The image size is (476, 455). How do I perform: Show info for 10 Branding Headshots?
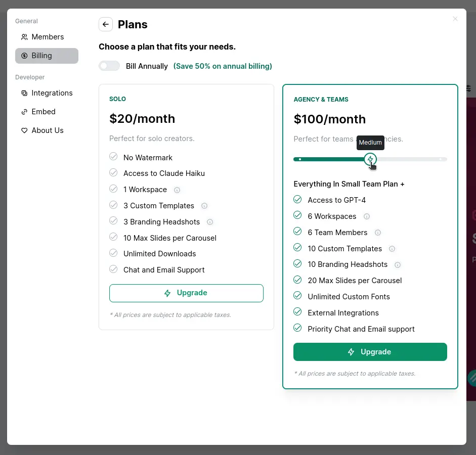coord(398,265)
